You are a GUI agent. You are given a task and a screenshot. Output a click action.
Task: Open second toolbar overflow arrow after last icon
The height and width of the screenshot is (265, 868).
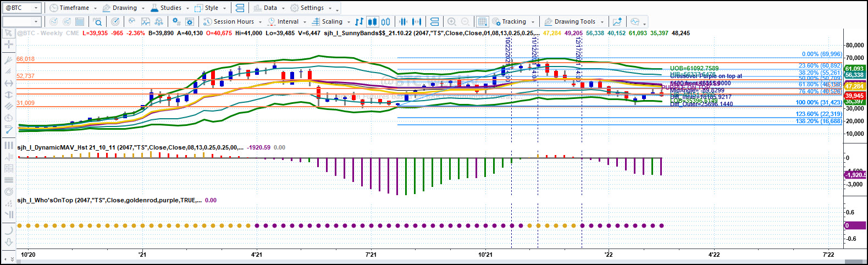pyautogui.click(x=644, y=23)
